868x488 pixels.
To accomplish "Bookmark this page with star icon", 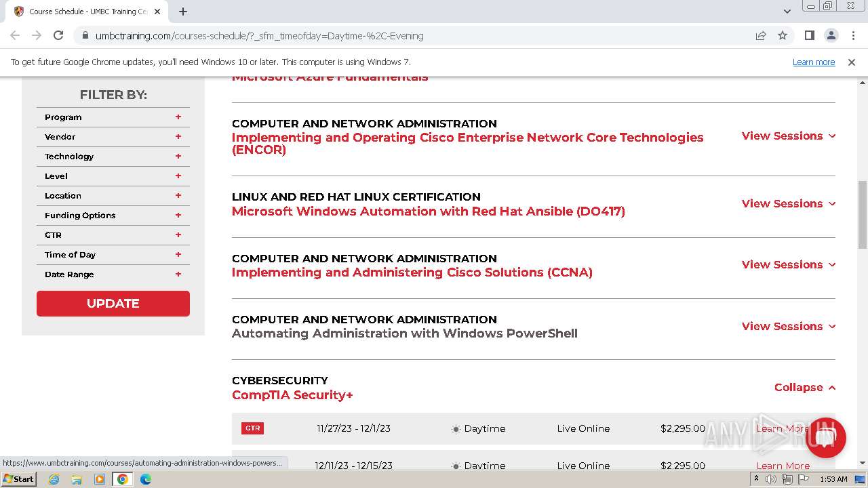I will (x=783, y=36).
